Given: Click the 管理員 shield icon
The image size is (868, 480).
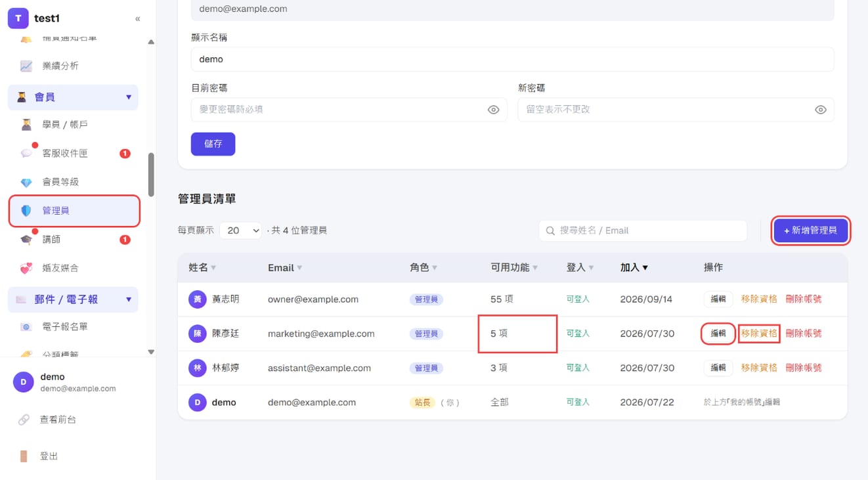Looking at the screenshot, I should 26,211.
